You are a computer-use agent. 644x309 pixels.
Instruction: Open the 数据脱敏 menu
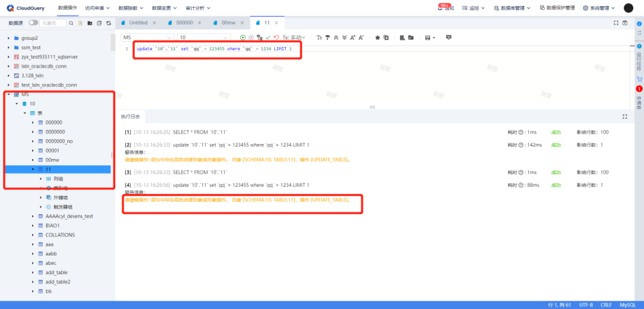pyautogui.click(x=131, y=8)
